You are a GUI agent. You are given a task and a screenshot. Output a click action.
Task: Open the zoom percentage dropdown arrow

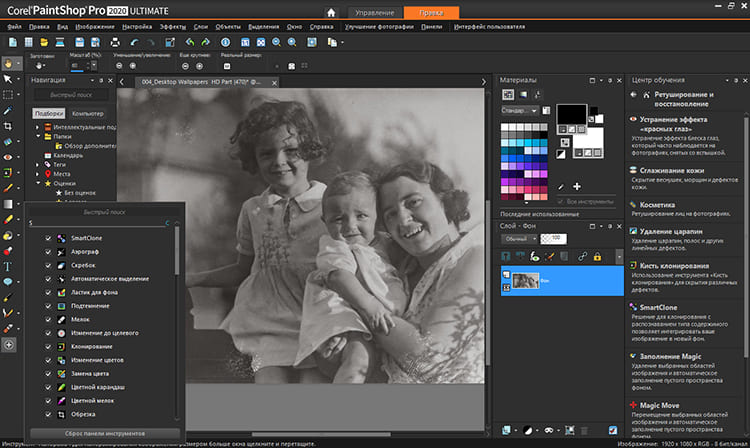[x=94, y=66]
